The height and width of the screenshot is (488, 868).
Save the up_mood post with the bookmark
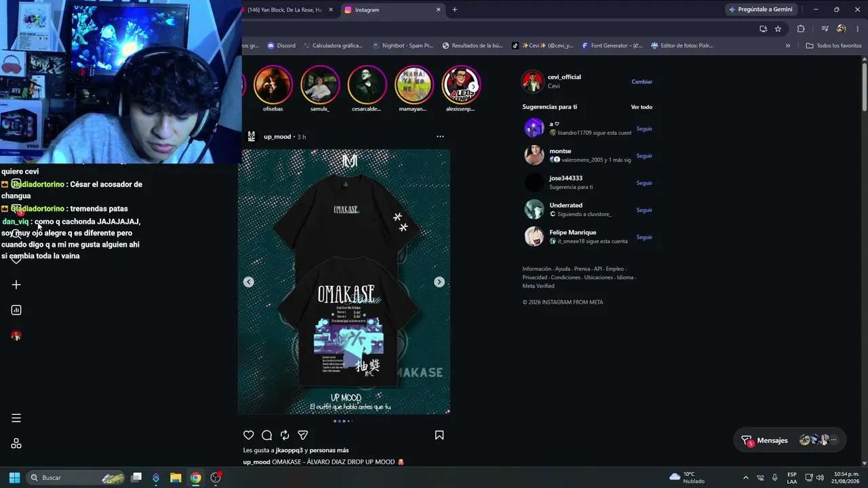coord(439,435)
